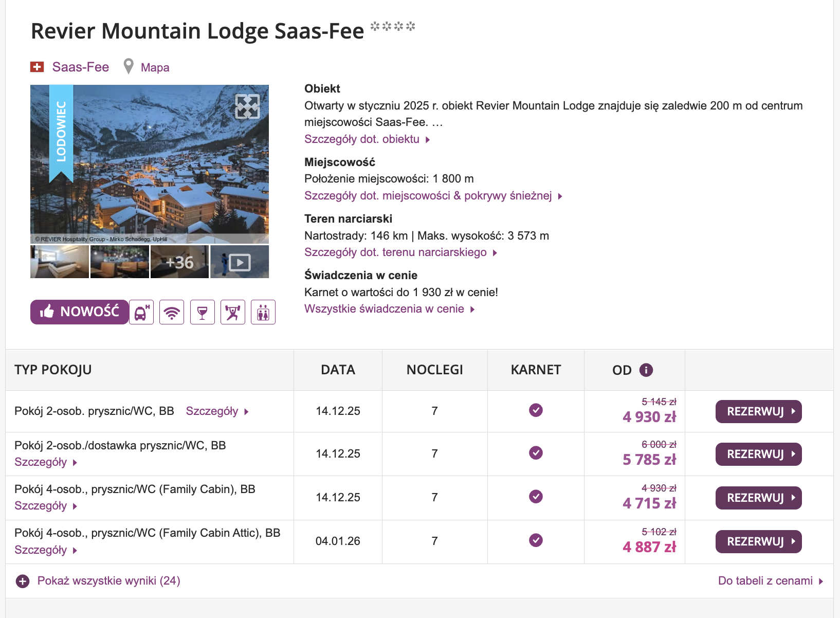
Task: Click the Wi-Fi amenity icon
Action: pyautogui.click(x=172, y=312)
